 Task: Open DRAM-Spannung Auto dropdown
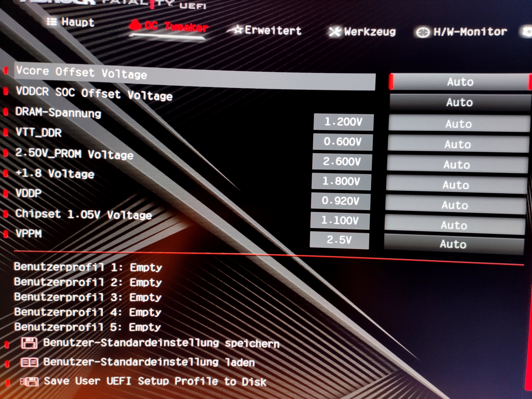point(458,124)
